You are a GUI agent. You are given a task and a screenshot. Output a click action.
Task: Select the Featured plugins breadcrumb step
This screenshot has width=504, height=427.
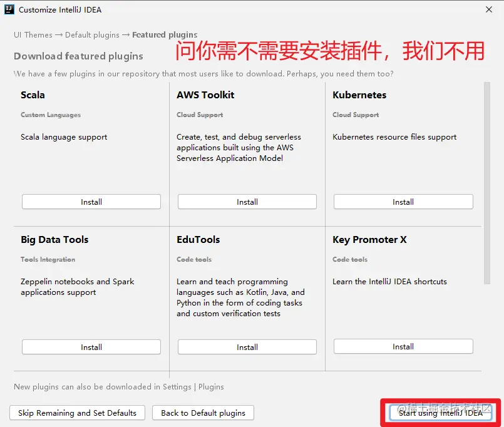pos(165,34)
